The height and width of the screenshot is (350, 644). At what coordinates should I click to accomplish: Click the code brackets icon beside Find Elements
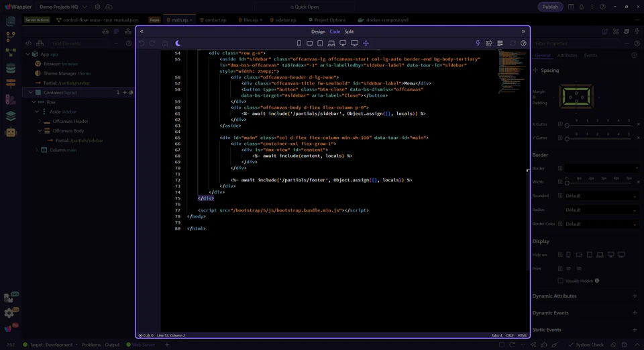click(28, 43)
